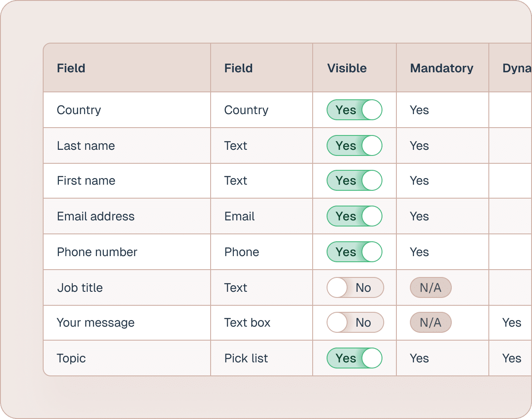
Task: Turn off the Topic row's Visible toggle
Action: click(x=354, y=358)
